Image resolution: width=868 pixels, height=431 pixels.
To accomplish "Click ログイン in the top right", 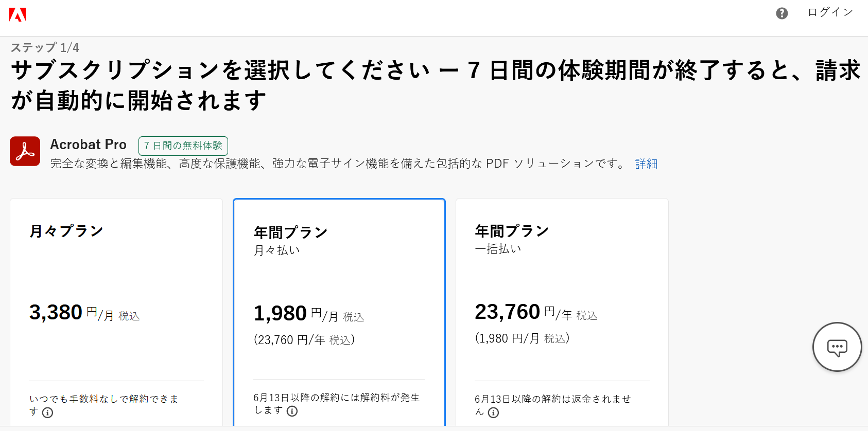I will (829, 12).
